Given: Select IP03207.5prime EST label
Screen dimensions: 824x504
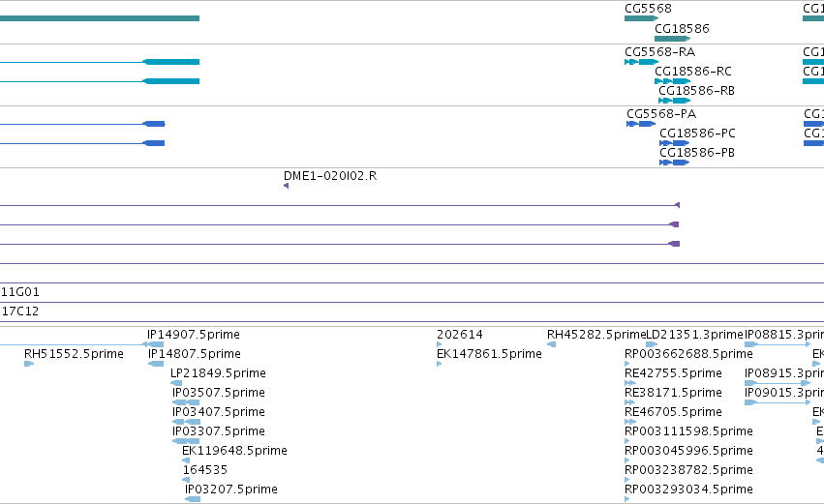Looking at the screenshot, I should click(x=231, y=489).
